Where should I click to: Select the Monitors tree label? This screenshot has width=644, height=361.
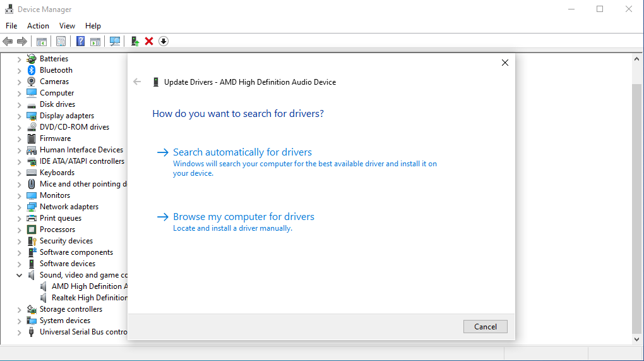point(55,195)
